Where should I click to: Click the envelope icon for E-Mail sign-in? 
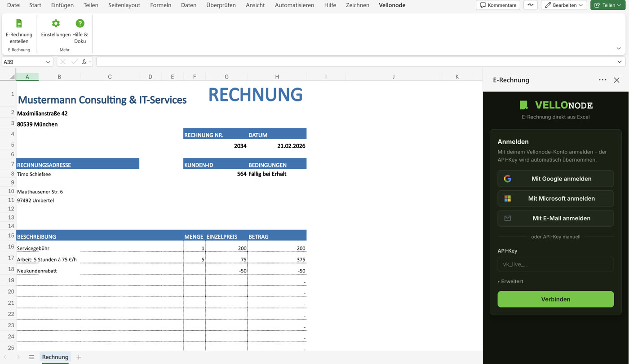(508, 218)
